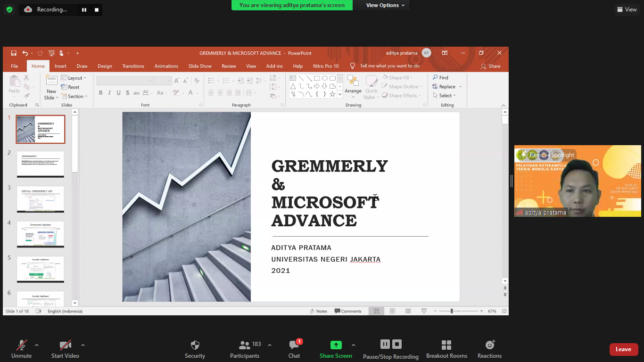The height and width of the screenshot is (362, 644).
Task: Pause the recording in bottom toolbar
Action: point(385,344)
